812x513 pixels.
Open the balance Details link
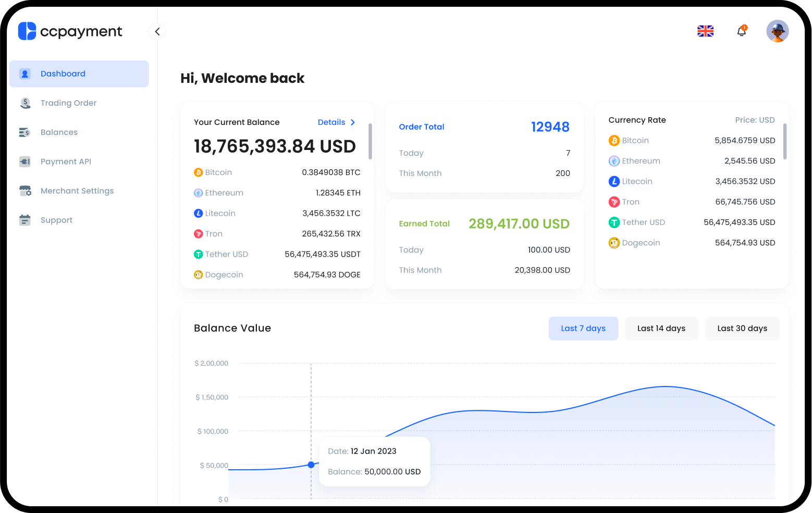coord(331,122)
